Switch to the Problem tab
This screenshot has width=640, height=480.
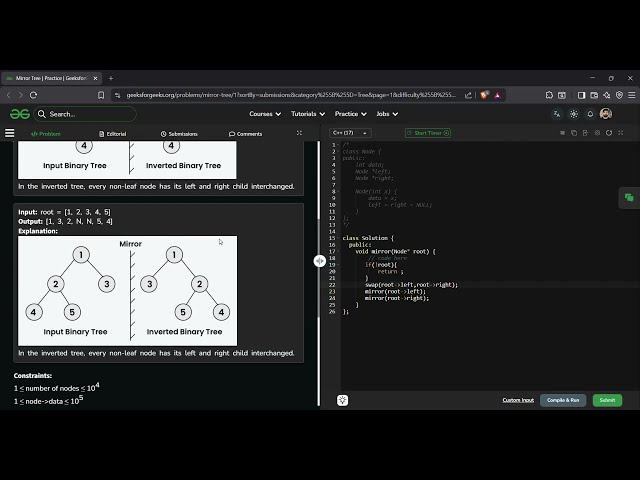click(45, 133)
